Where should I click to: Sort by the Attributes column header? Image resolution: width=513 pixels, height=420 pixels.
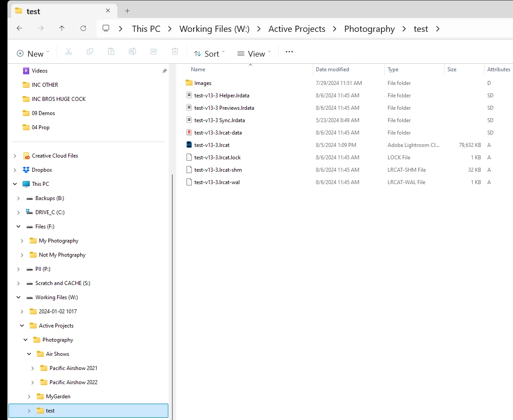(x=499, y=69)
